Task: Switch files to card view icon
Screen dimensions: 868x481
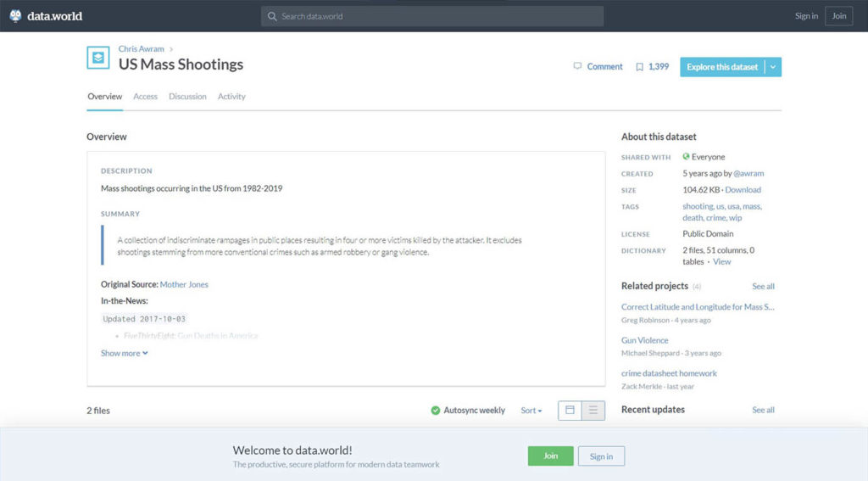Action: (570, 411)
